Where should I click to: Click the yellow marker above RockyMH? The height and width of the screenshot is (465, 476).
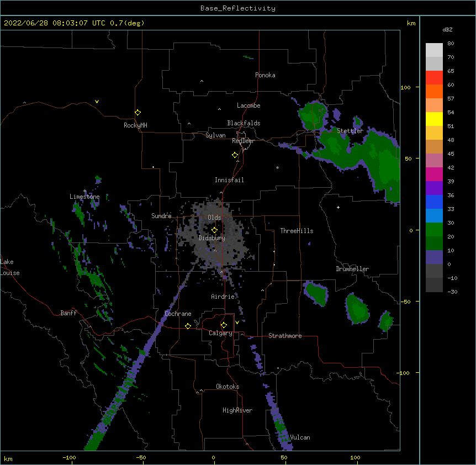tap(137, 112)
